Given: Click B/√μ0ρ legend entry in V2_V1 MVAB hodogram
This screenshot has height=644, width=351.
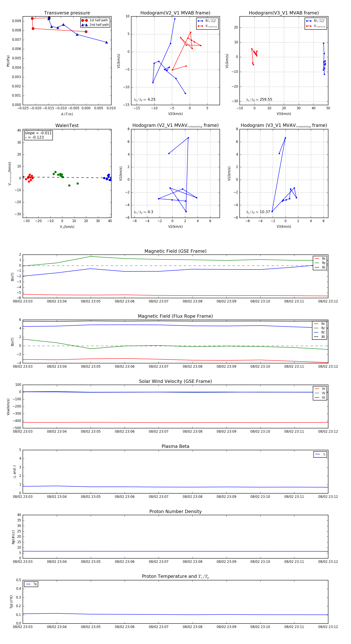Looking at the screenshot, I should pos(207,21).
